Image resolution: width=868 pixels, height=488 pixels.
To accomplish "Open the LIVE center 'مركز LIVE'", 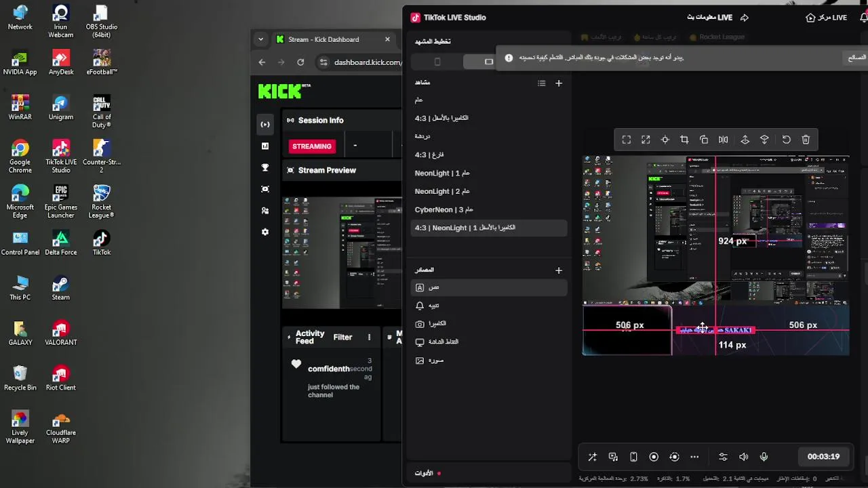I will 826,18.
